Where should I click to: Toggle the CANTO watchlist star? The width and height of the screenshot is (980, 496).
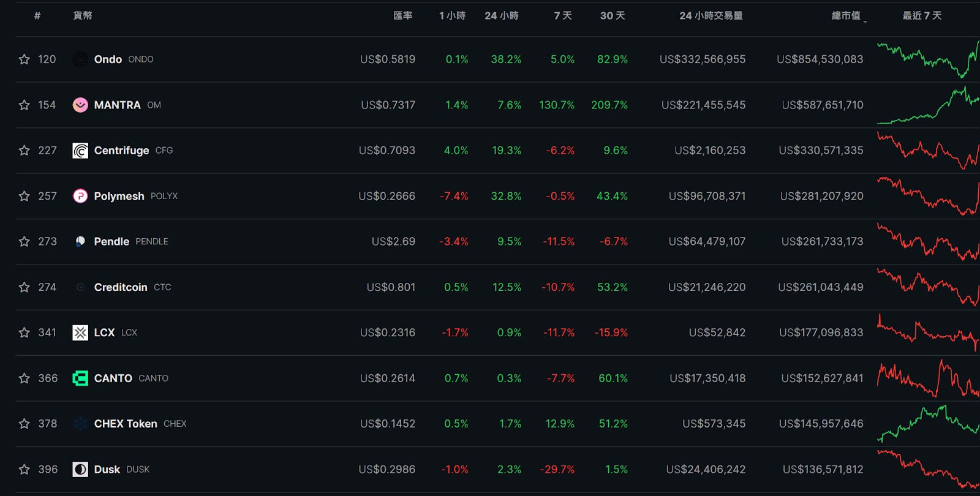pyautogui.click(x=24, y=378)
